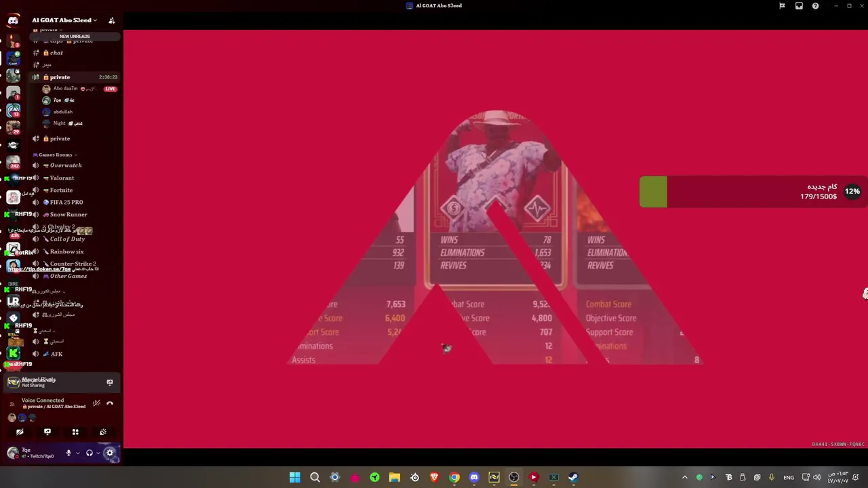Join the Snow Runner voice channel
868x488 pixels.
click(75, 215)
